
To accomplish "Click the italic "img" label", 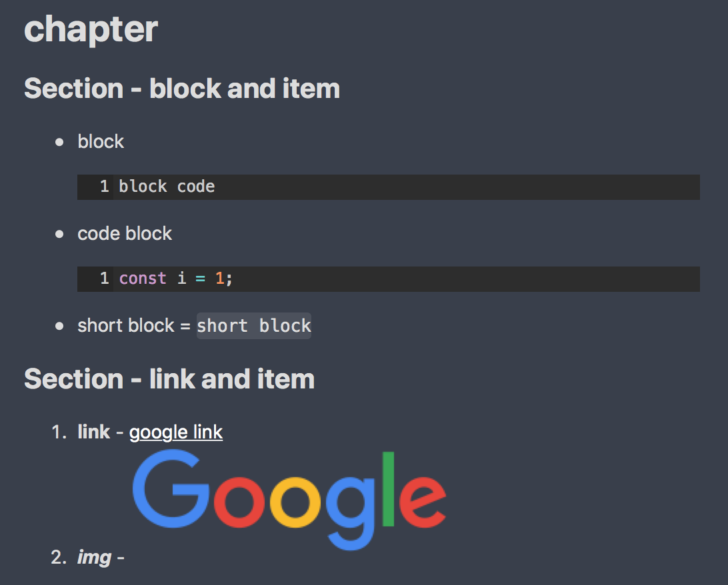I will 94,557.
